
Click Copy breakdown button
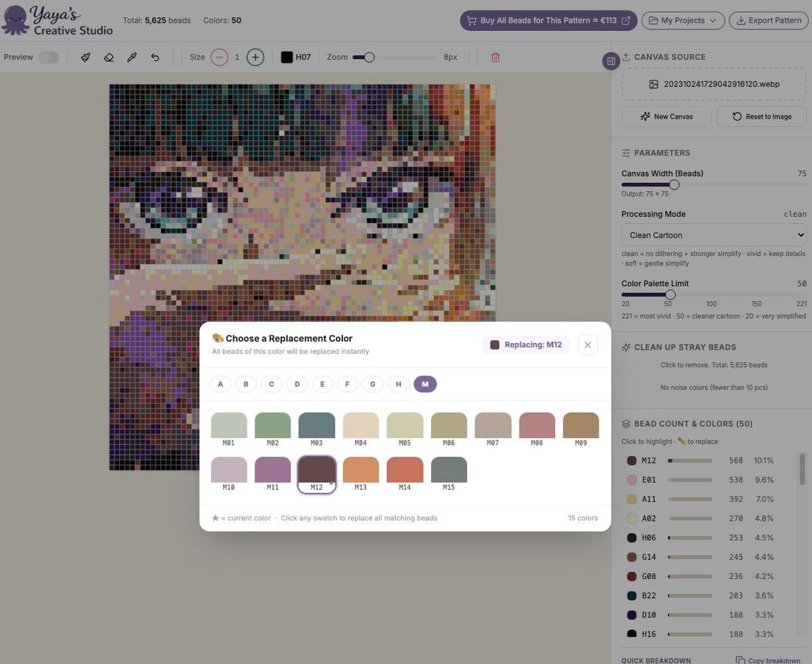(768, 660)
